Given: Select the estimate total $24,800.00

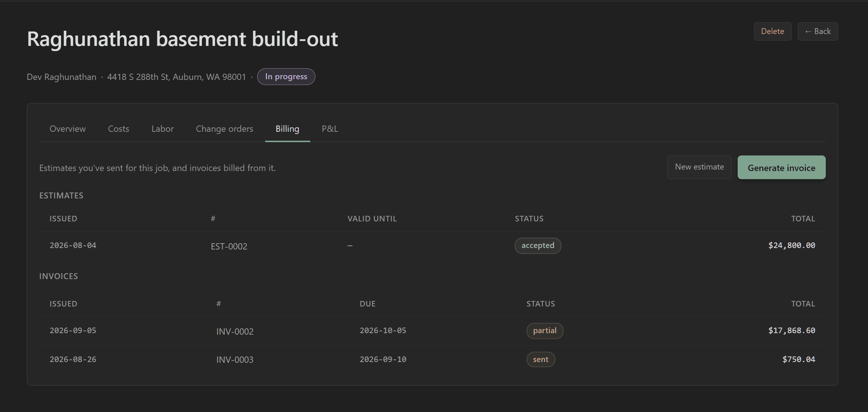Looking at the screenshot, I should click(x=792, y=245).
